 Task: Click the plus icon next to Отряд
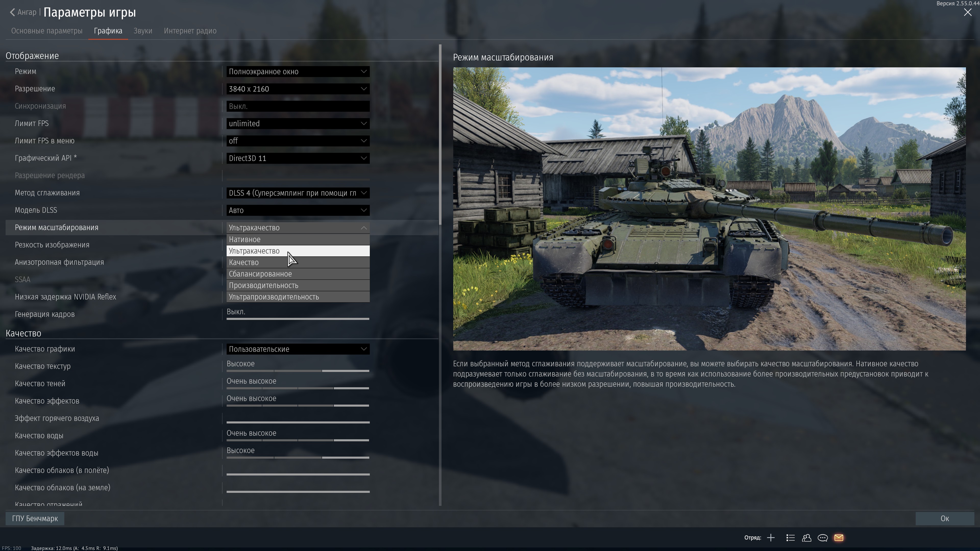pyautogui.click(x=771, y=538)
